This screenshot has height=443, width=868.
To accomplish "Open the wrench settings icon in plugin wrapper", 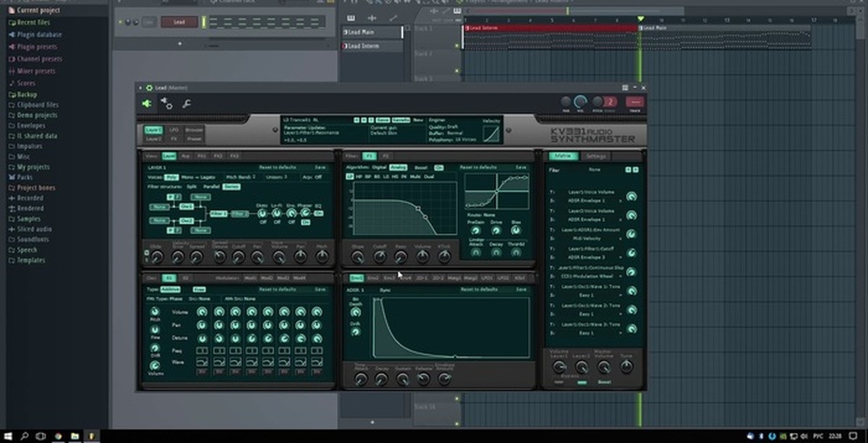I will (x=187, y=104).
